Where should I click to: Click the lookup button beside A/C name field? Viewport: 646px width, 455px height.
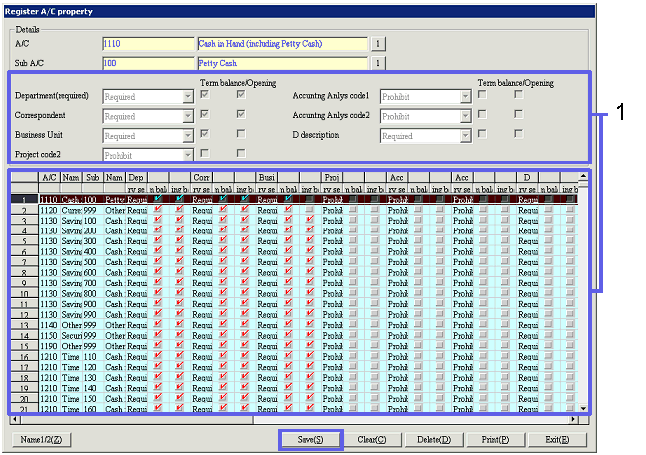tap(378, 44)
